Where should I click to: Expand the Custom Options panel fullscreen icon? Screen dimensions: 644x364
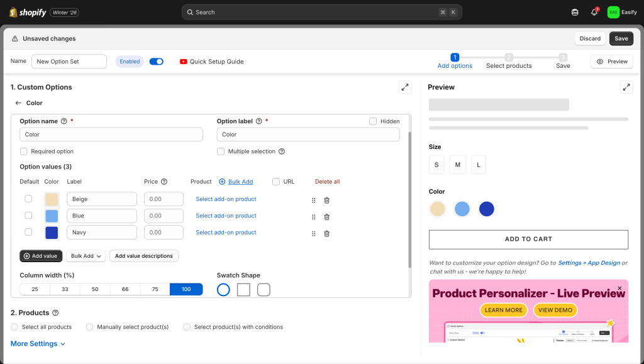tap(405, 87)
